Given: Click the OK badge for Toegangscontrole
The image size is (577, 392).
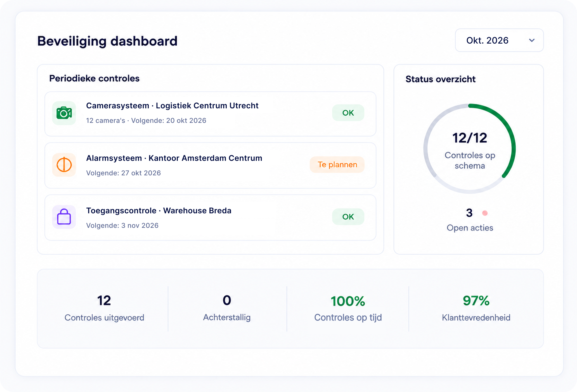Looking at the screenshot, I should (348, 217).
